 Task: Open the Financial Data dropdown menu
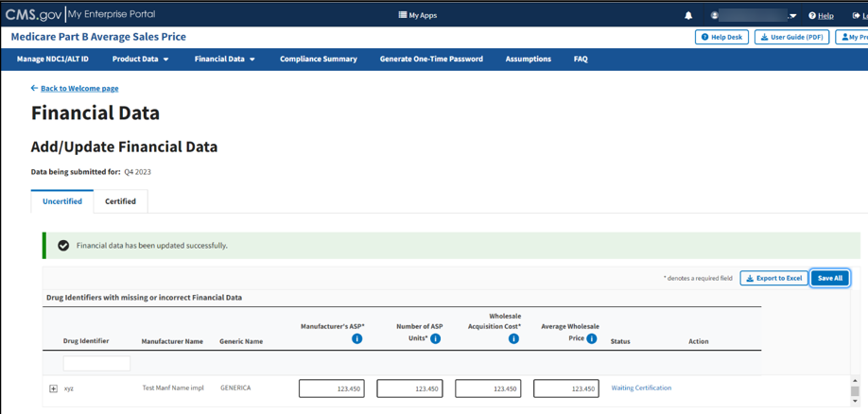click(224, 59)
